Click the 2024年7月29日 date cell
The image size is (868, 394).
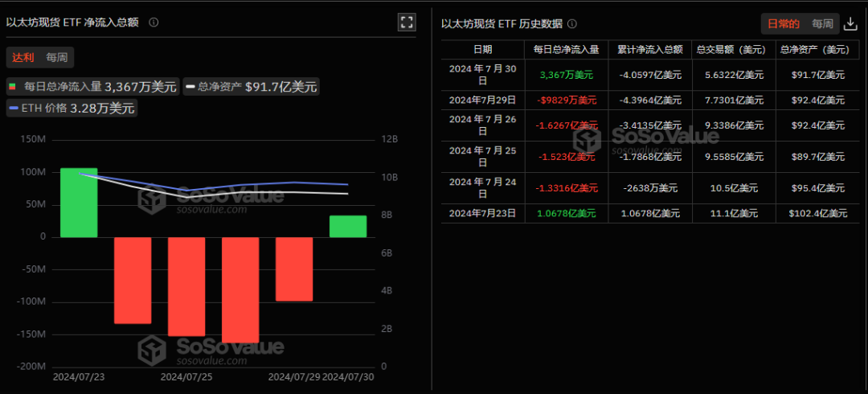(483, 100)
